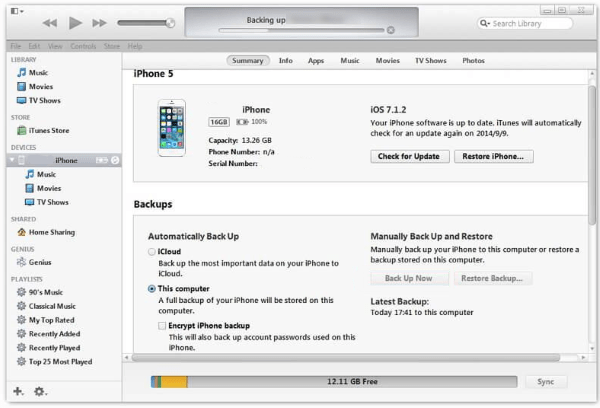Switch to the Info tab
This screenshot has width=600, height=408.
pos(285,60)
